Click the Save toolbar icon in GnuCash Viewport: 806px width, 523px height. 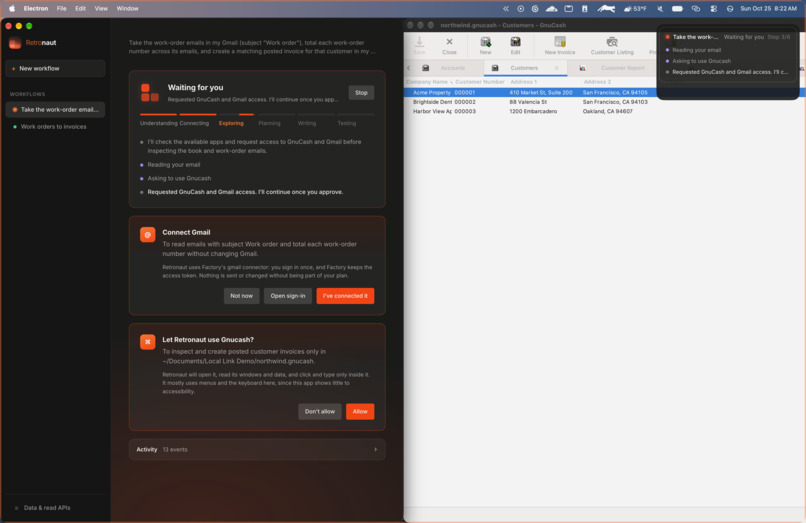coord(419,45)
